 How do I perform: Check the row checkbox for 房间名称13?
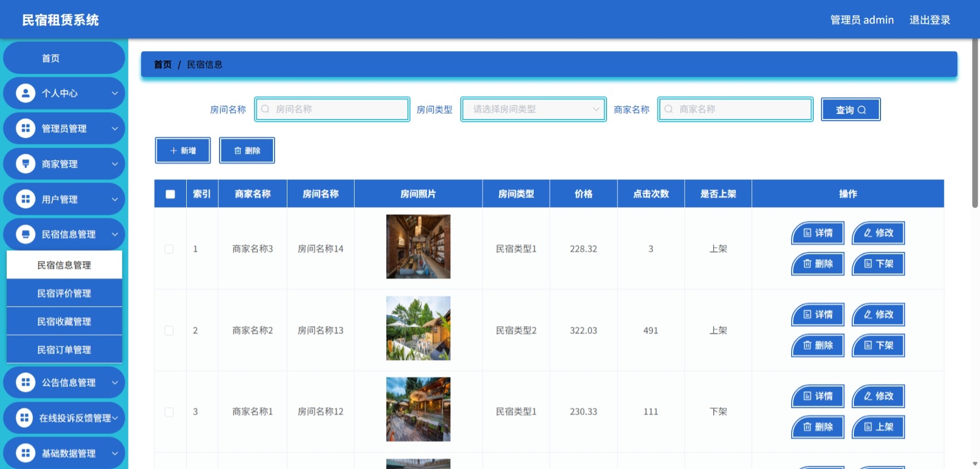(169, 331)
